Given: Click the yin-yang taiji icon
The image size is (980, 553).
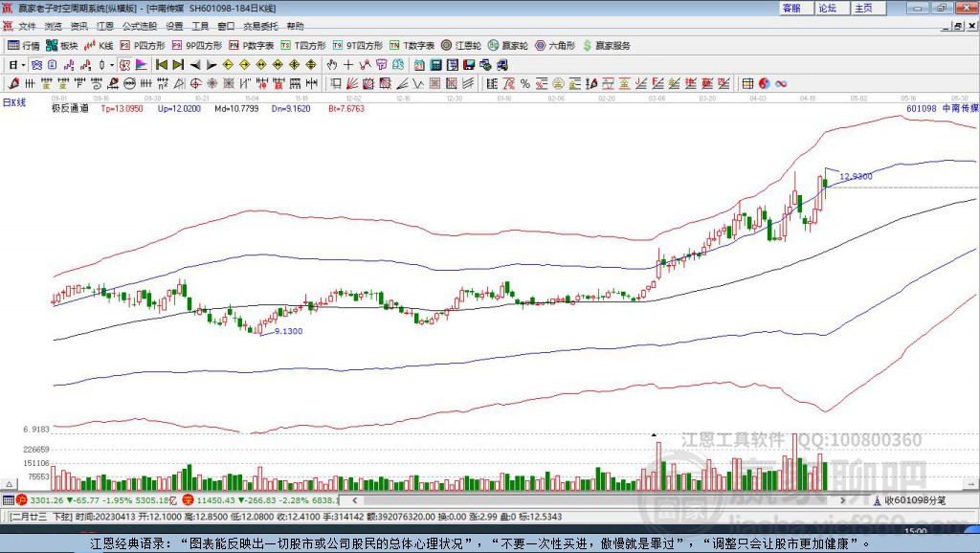Looking at the screenshot, I should 765,84.
